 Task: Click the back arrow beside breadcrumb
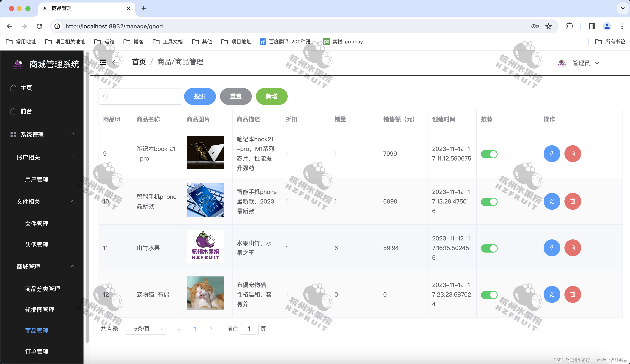tap(115, 62)
